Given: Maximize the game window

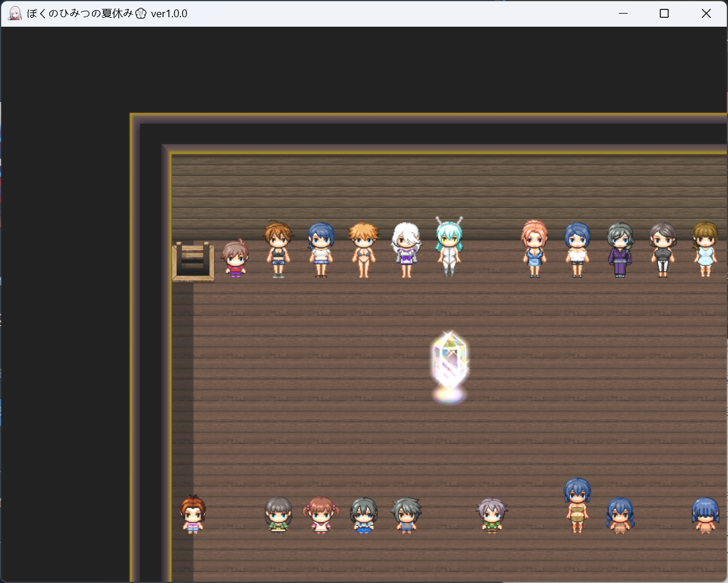Looking at the screenshot, I should click(x=664, y=13).
